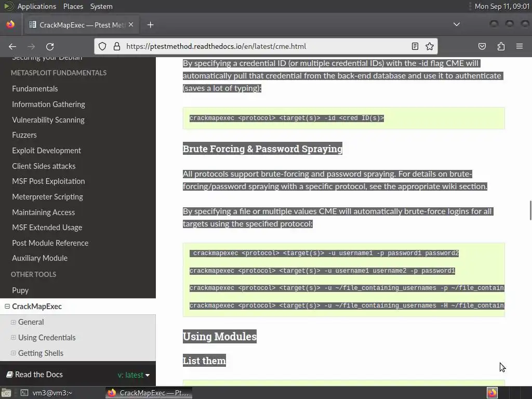Click the Firefox logo in tab bar
Viewport: 532px width, 399px height.
coord(10,24)
